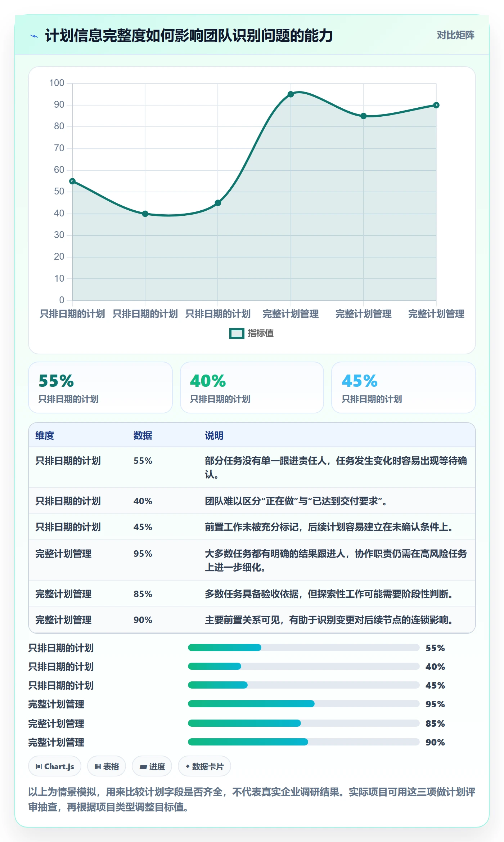Select the chart data point at value 55
Viewport: 504px width, 842px height.
pos(72,181)
